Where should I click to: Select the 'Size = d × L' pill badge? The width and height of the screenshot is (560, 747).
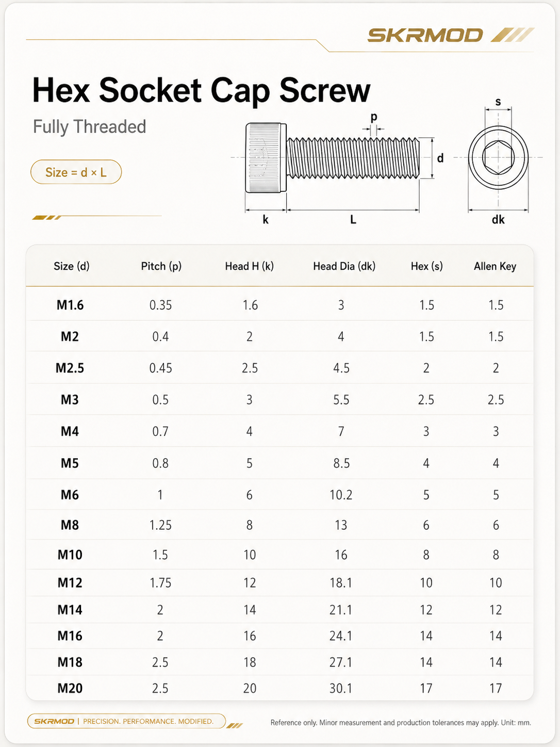[76, 172]
